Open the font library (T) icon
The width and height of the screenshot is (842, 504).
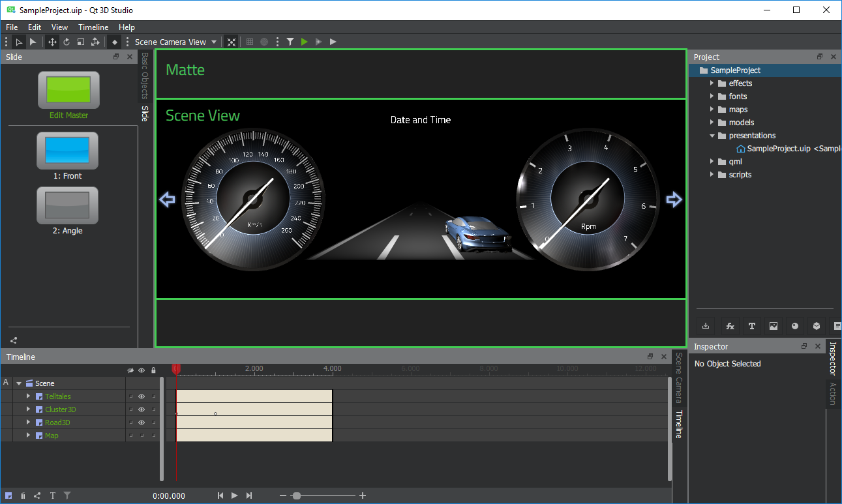click(x=752, y=326)
